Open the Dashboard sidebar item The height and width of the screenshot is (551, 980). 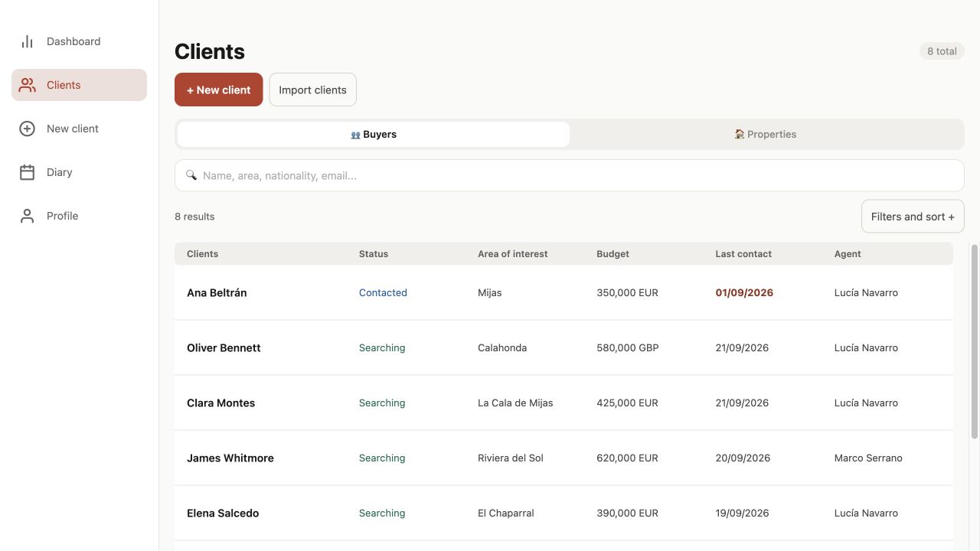click(x=79, y=41)
